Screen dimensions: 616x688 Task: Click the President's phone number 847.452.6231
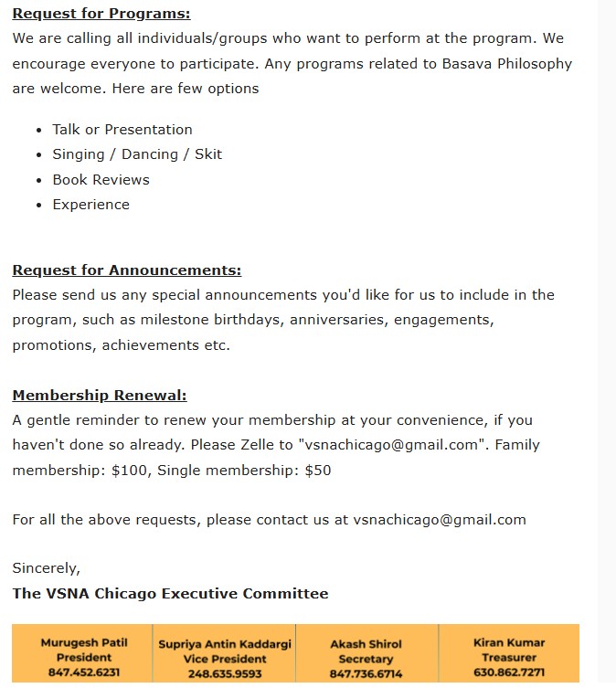(x=84, y=673)
